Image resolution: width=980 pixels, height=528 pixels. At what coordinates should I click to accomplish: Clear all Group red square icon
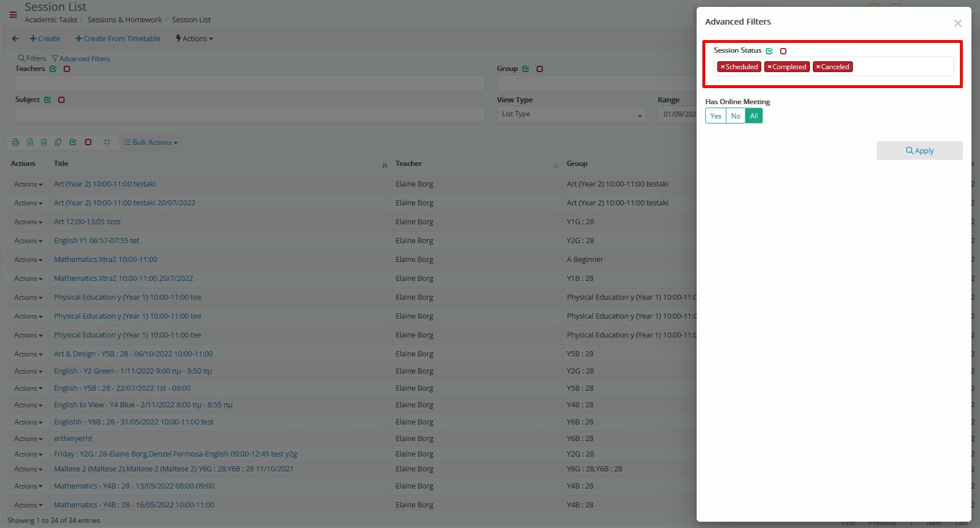[539, 69]
